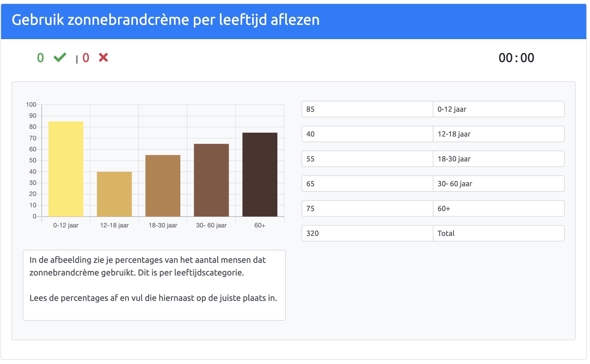
Task: Select the 12-18 jaar percentage field
Action: [x=367, y=134]
